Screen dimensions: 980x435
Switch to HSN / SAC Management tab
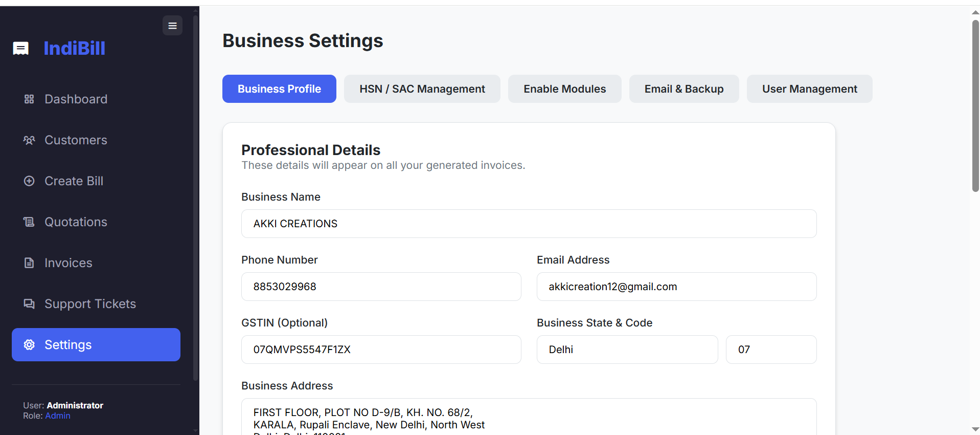[422, 89]
